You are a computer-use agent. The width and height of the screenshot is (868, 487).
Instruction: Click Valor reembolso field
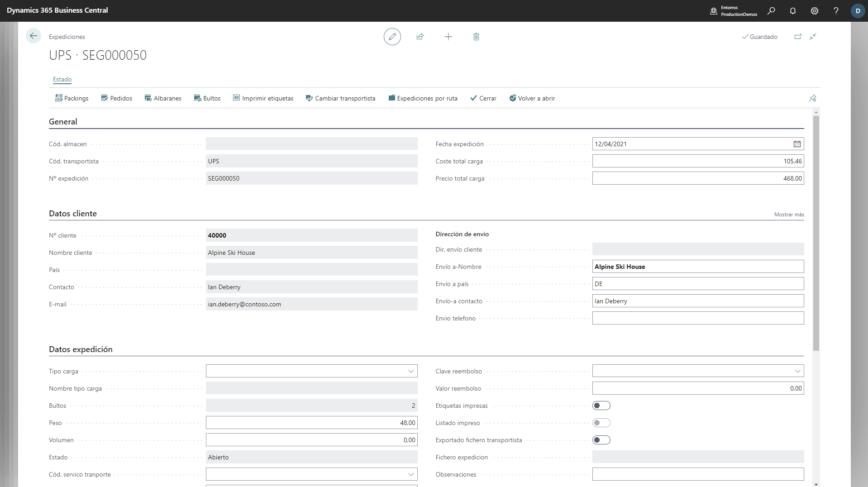coord(698,388)
